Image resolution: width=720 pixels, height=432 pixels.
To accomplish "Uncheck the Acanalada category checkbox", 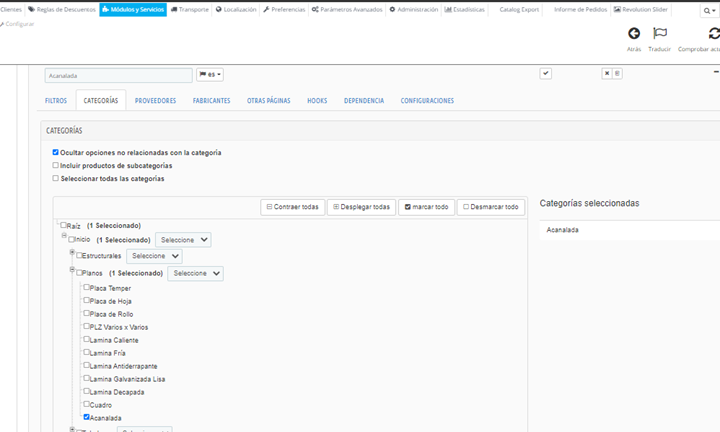I will 87,417.
